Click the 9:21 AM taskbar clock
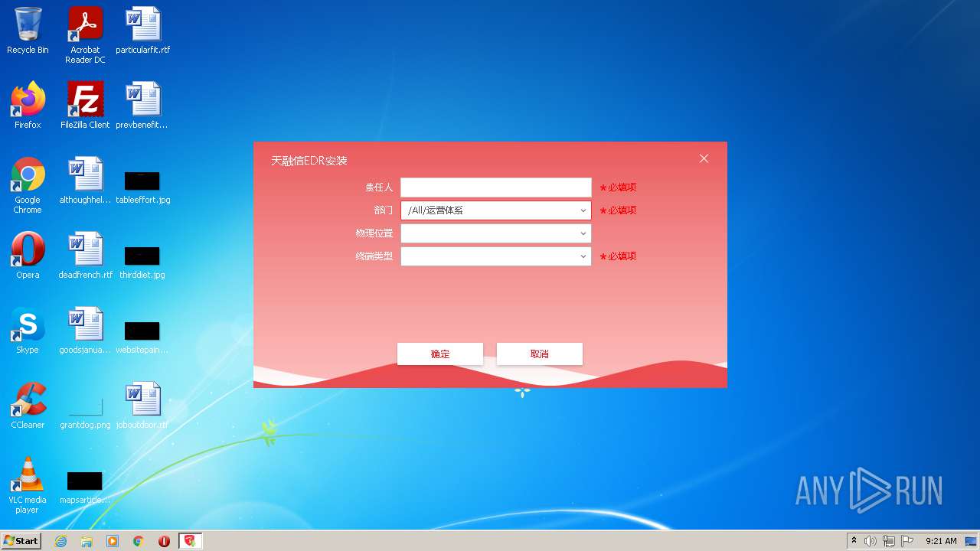Viewport: 980px width, 551px height. [x=941, y=541]
